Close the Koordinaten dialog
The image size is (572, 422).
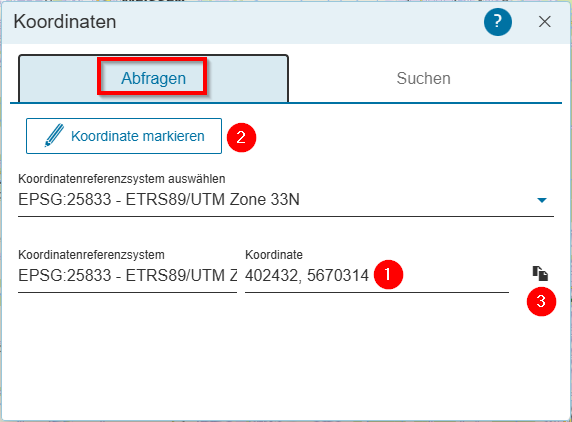[545, 22]
